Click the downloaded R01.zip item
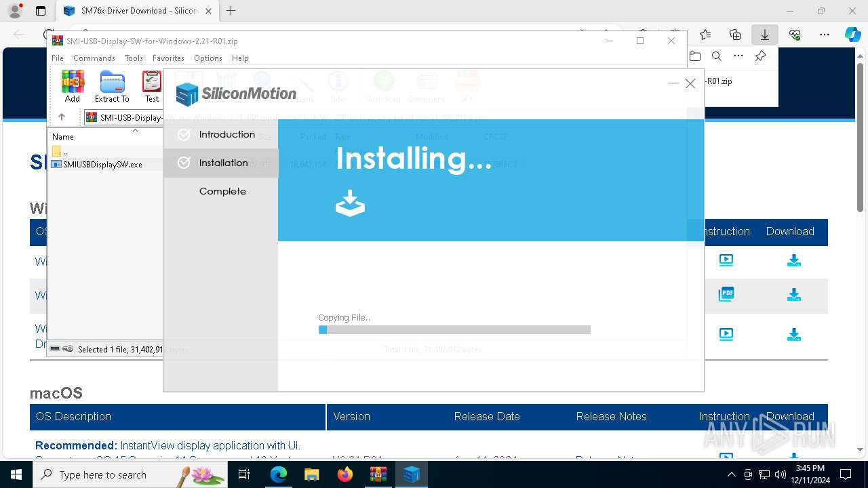Image resolution: width=868 pixels, height=488 pixels. pyautogui.click(x=719, y=81)
